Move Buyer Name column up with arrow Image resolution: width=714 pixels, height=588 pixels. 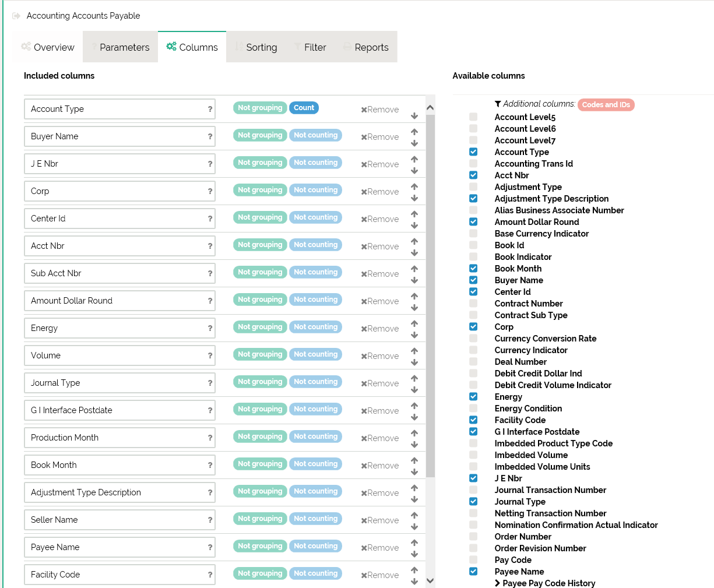click(x=414, y=132)
